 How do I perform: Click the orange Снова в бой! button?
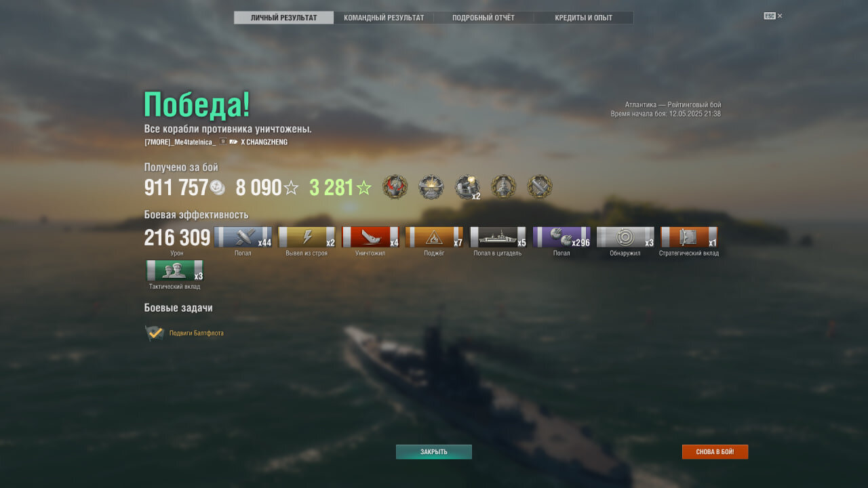pyautogui.click(x=715, y=452)
